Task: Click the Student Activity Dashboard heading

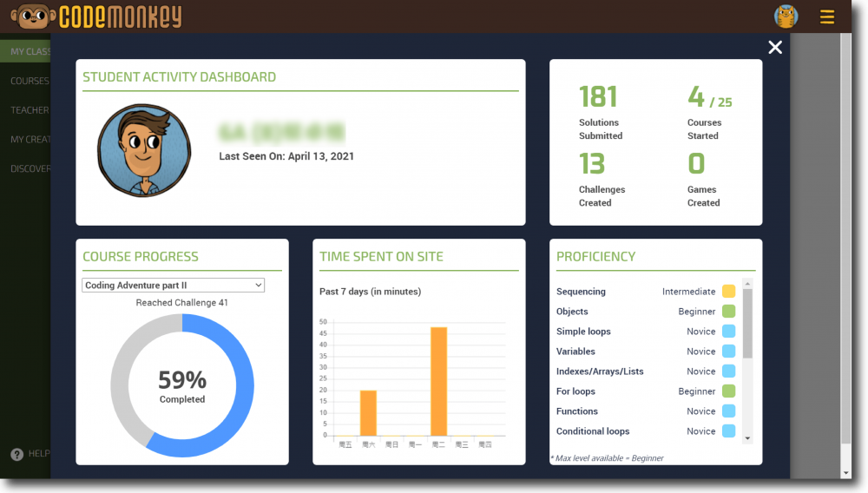Action: click(179, 77)
